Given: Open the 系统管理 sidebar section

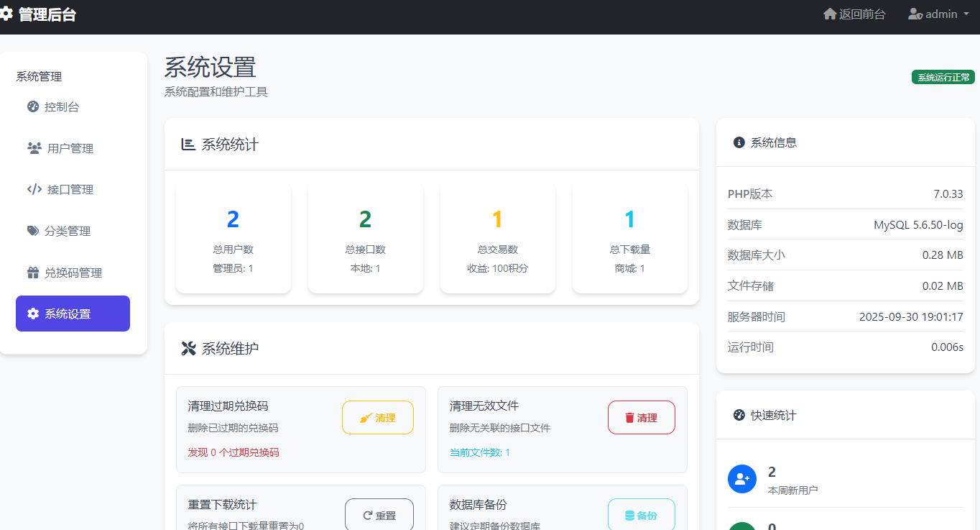Looking at the screenshot, I should [x=38, y=76].
